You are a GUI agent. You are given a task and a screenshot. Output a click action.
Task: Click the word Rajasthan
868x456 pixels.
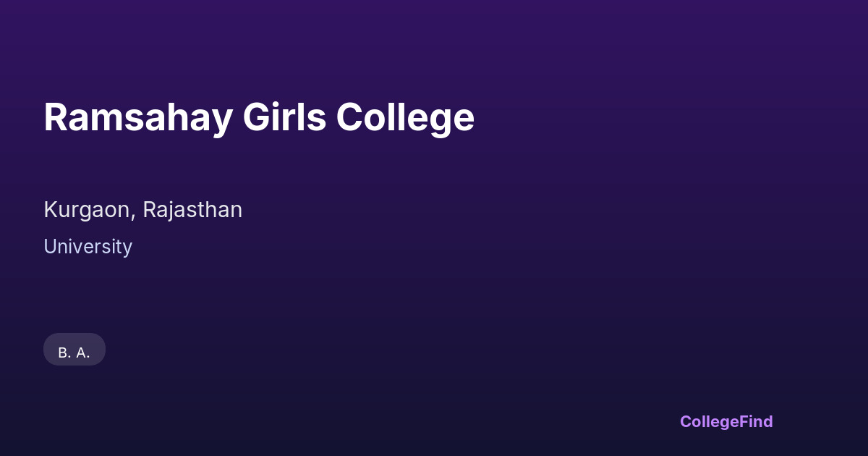(x=192, y=210)
